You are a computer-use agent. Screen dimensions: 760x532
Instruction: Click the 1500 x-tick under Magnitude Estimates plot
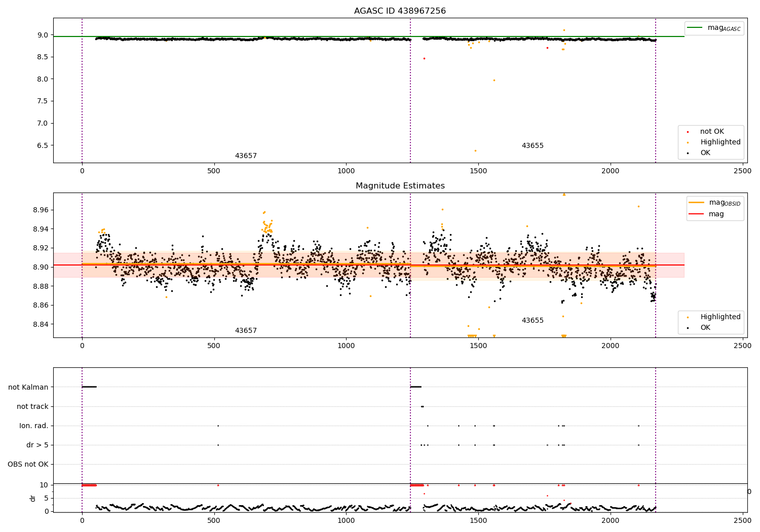pos(478,346)
